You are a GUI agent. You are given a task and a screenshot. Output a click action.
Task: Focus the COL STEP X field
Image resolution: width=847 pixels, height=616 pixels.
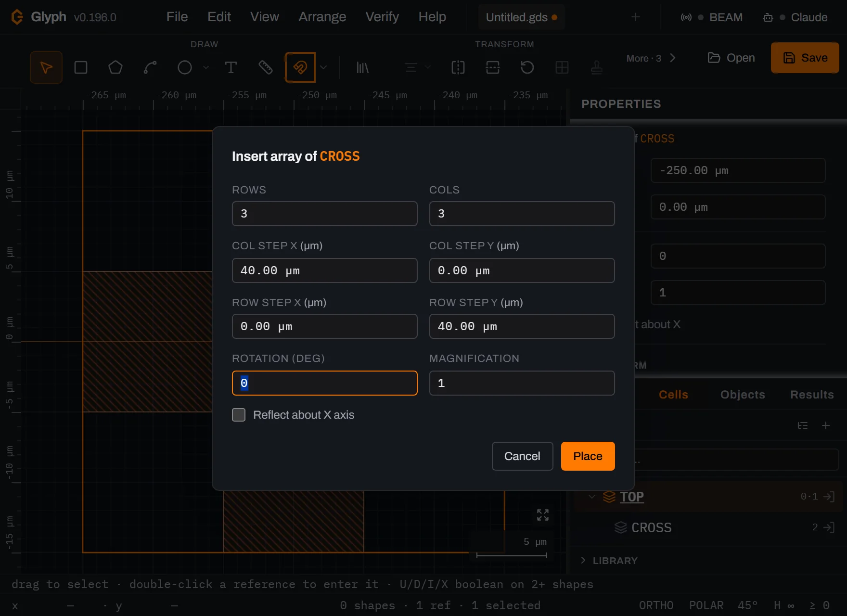click(x=325, y=270)
